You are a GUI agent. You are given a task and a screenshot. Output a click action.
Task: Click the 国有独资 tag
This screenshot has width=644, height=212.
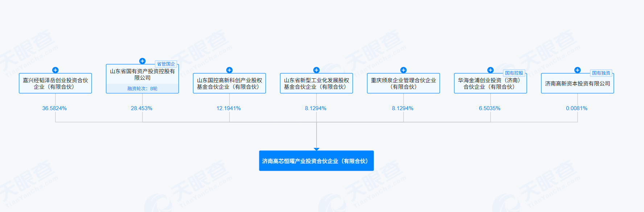pos(601,73)
